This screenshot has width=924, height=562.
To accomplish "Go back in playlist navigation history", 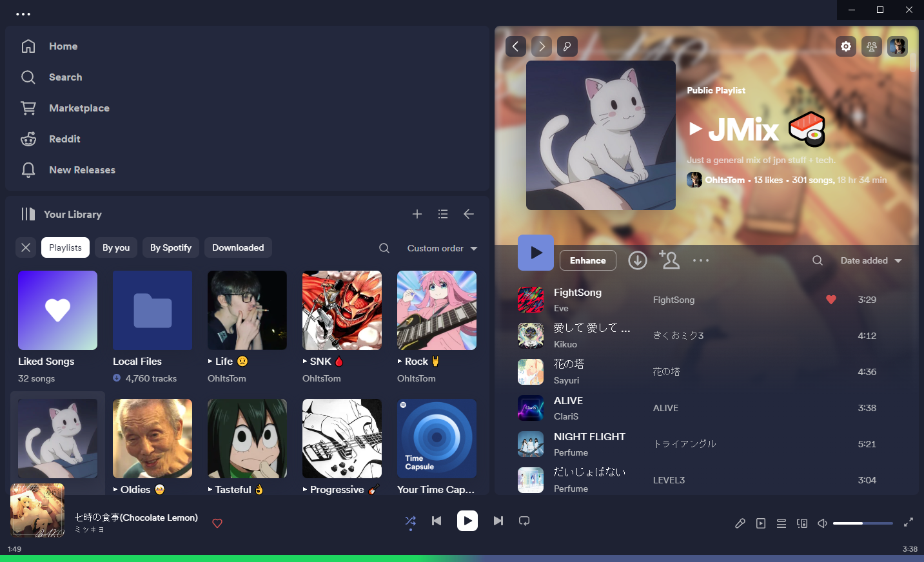I will pyautogui.click(x=516, y=46).
